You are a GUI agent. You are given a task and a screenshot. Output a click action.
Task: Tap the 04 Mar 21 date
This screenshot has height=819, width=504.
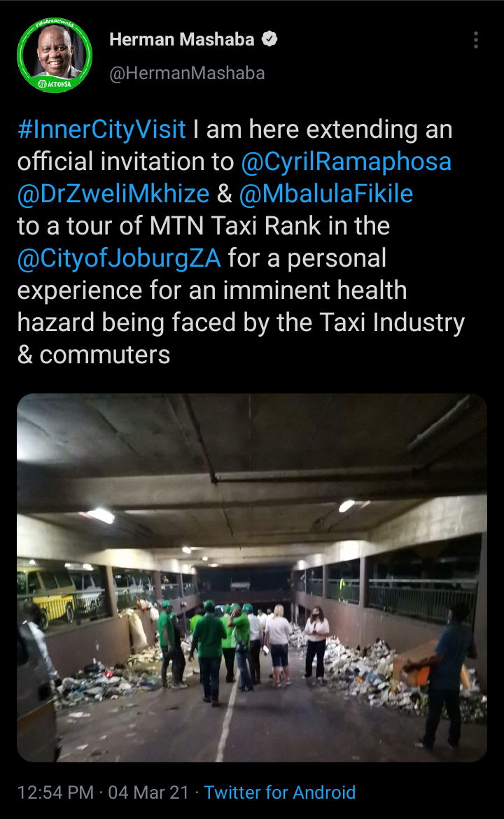[148, 792]
